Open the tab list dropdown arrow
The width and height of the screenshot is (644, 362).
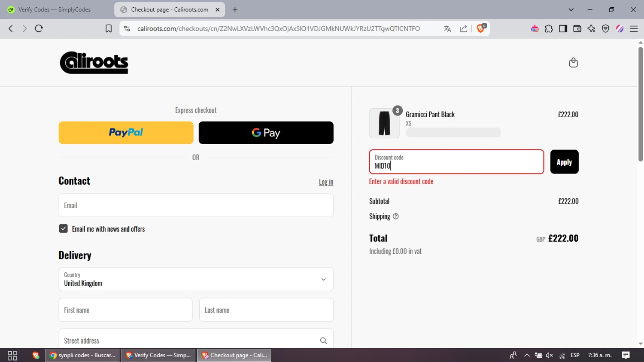[x=571, y=9]
